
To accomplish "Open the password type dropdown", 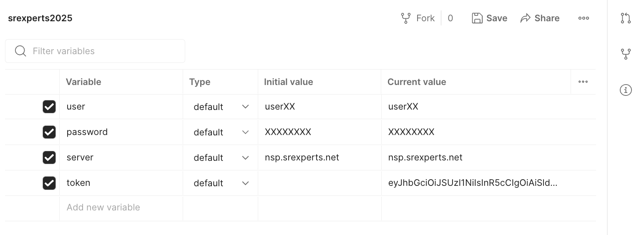I will pos(245,132).
